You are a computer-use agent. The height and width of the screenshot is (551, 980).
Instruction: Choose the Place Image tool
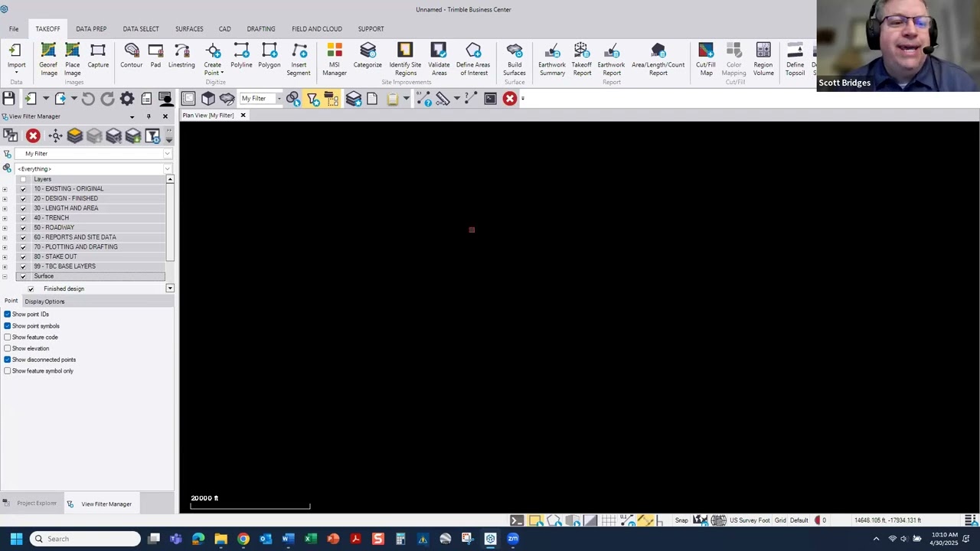point(73,59)
